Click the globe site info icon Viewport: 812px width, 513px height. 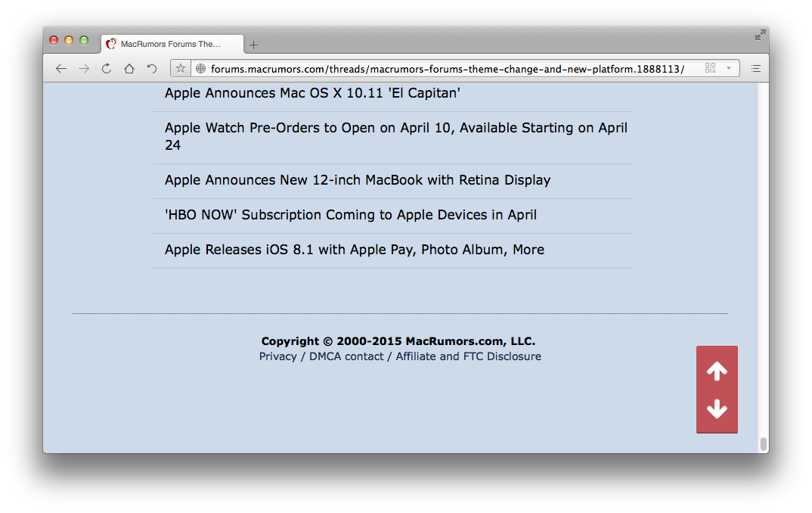click(201, 68)
